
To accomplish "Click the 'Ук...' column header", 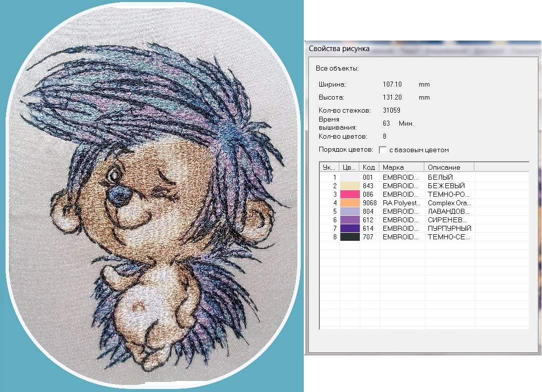I will click(329, 167).
